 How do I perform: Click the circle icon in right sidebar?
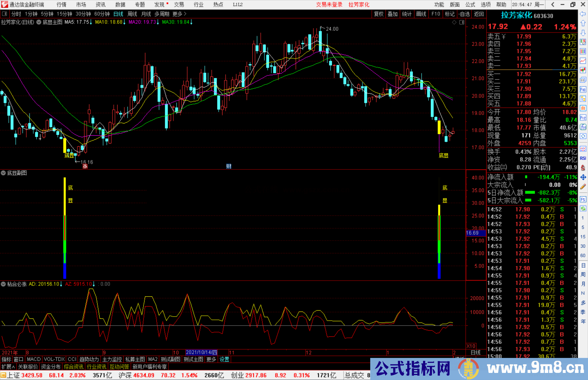[x=583, y=136]
